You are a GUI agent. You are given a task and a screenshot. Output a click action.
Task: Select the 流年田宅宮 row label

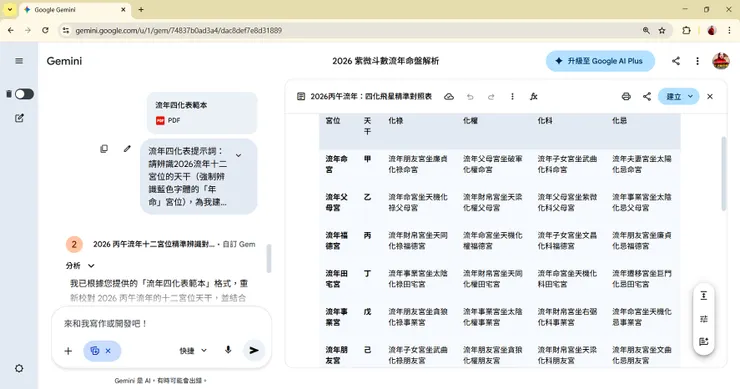(x=336, y=279)
